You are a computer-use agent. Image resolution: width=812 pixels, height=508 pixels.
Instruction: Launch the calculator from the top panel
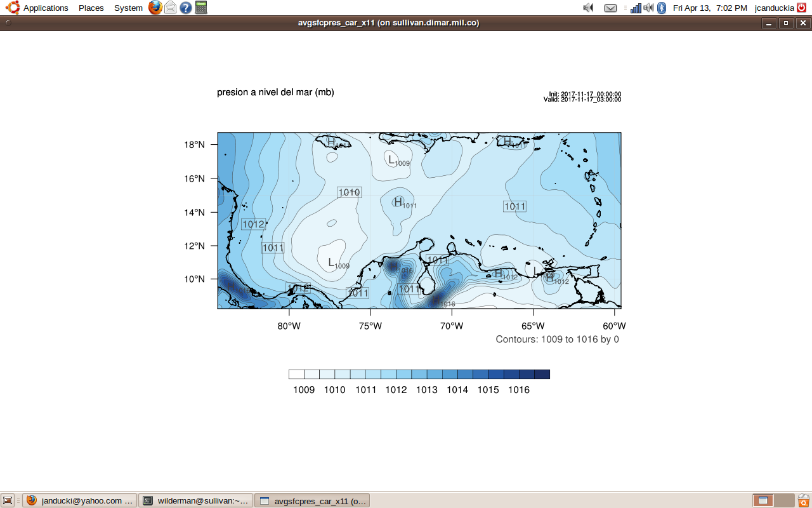point(201,8)
